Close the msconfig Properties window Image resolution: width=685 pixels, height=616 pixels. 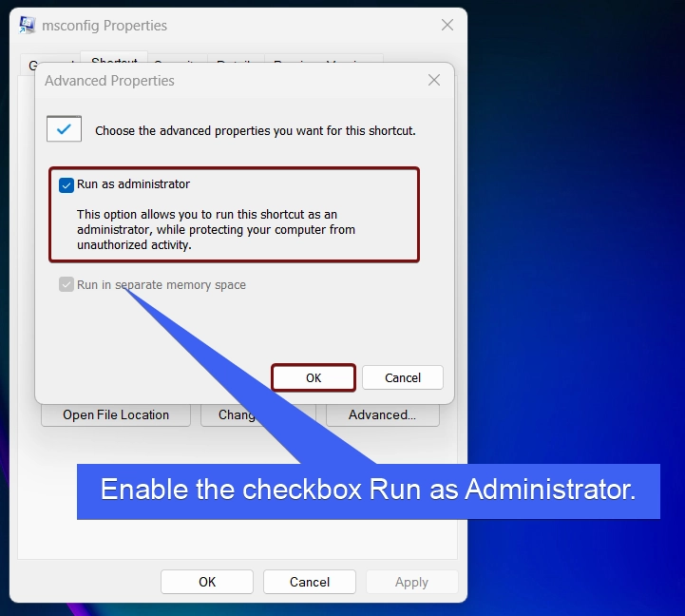click(x=447, y=25)
